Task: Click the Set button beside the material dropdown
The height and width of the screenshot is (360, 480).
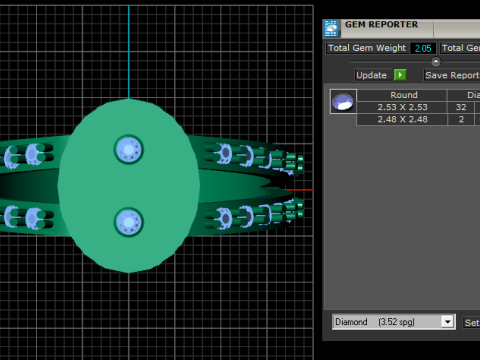Action: click(x=471, y=323)
